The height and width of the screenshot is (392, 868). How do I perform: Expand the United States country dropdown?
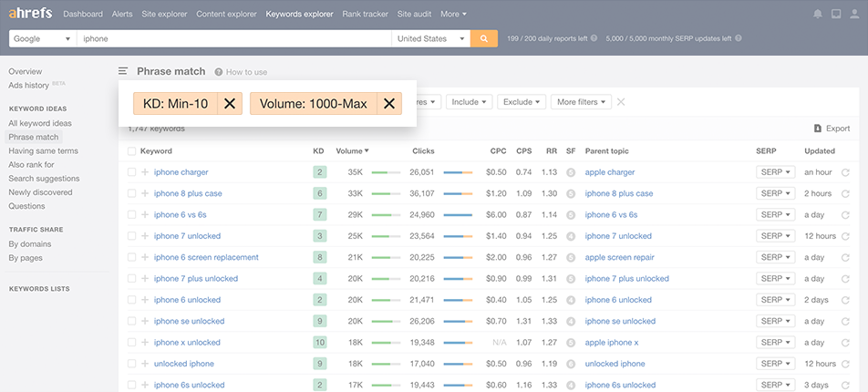[431, 39]
